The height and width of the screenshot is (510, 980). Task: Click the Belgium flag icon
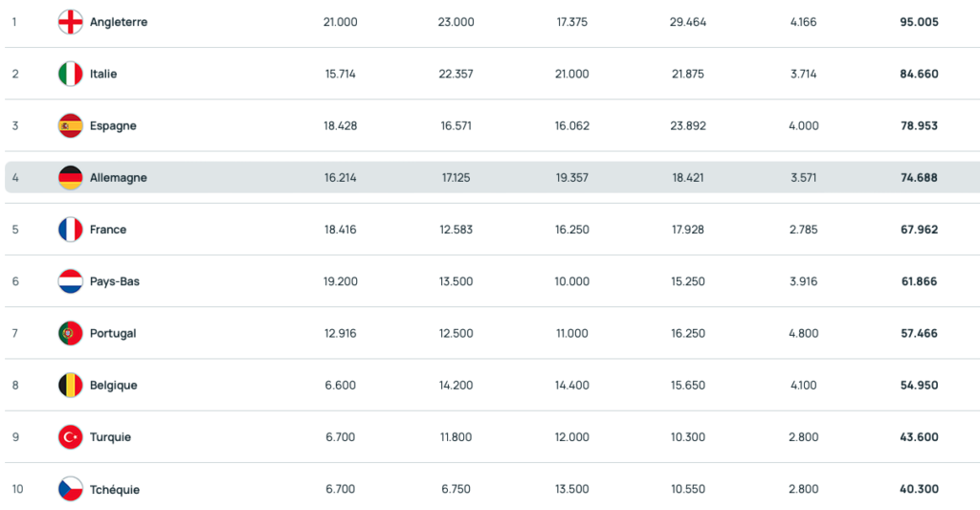coord(71,385)
